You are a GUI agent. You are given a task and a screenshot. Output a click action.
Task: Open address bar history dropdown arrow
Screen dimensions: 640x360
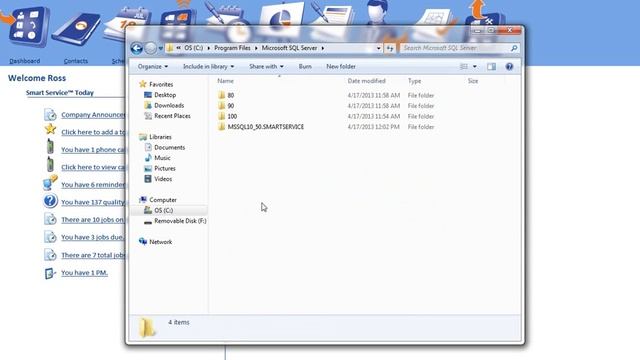point(378,48)
